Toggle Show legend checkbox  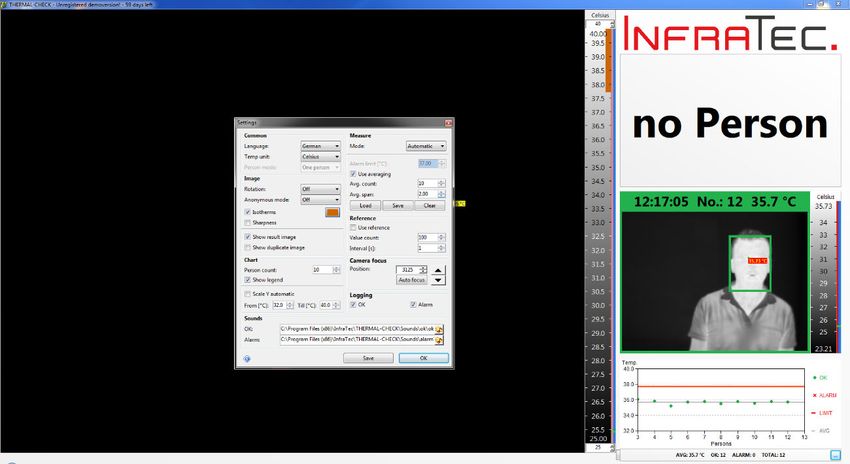pyautogui.click(x=248, y=280)
